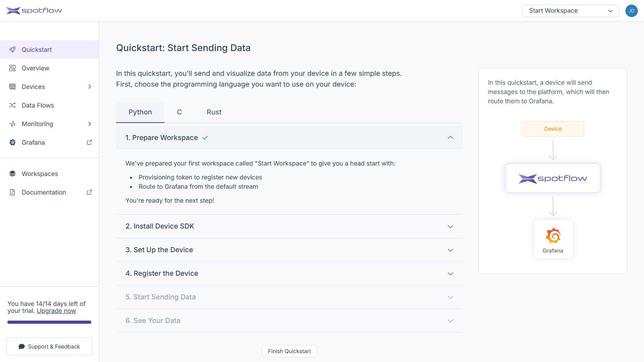Click the "Quickstart: Start Sending Data" heading
Viewport: 644px width, 362px height.
tap(183, 48)
